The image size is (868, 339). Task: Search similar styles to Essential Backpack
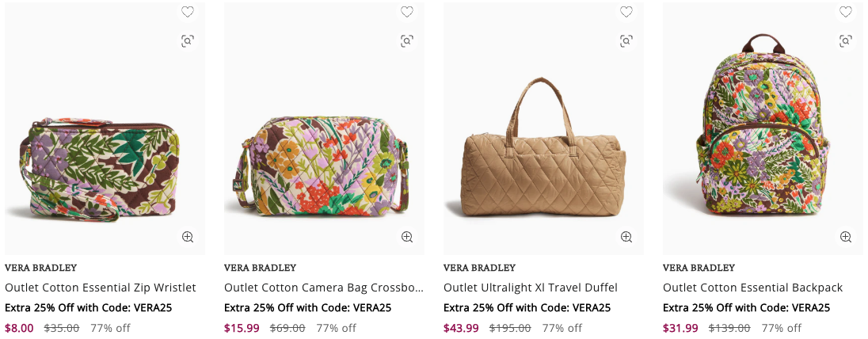click(x=846, y=40)
